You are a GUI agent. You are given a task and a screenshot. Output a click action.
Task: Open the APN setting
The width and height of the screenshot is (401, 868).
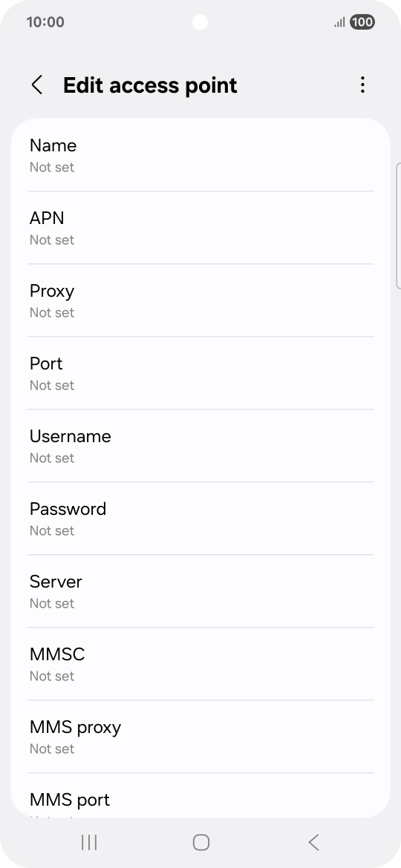click(200, 228)
